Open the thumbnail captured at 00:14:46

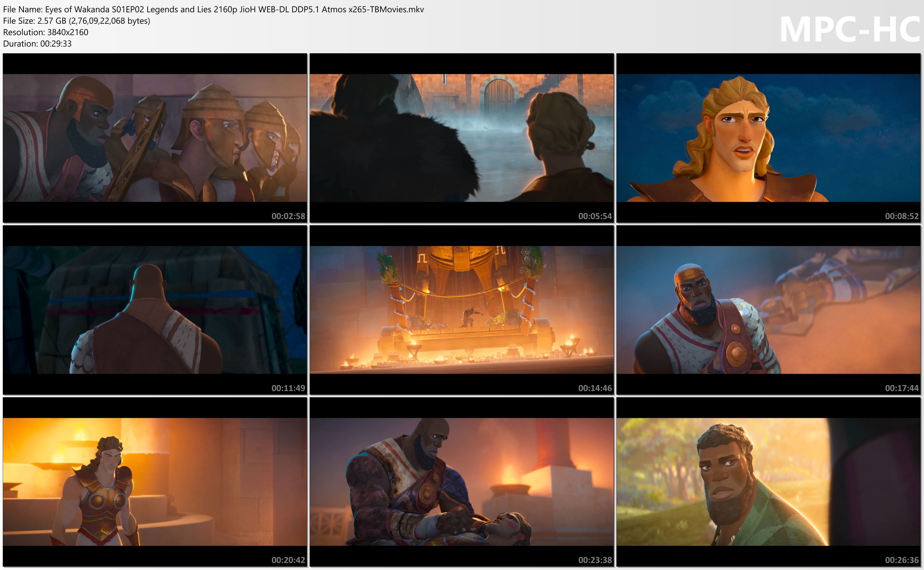click(462, 310)
